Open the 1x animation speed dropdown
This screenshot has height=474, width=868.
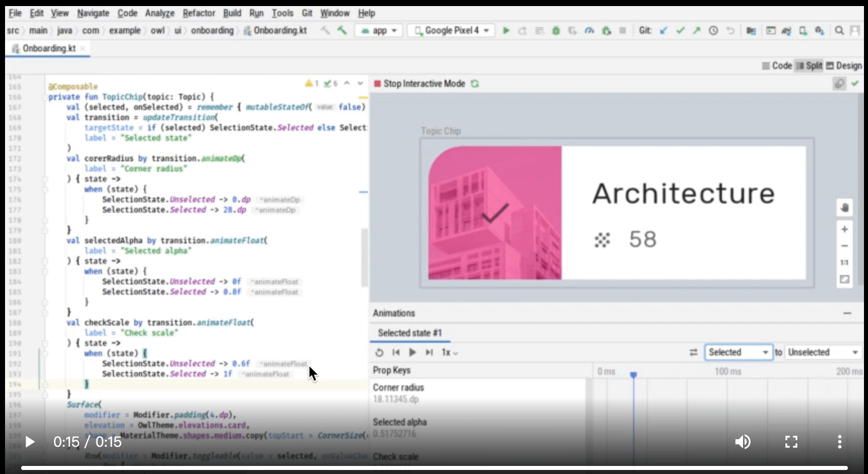click(450, 352)
